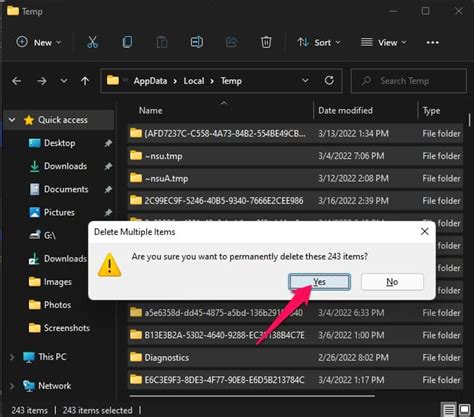Click the horizontal scrollbar of file list

click(x=252, y=396)
